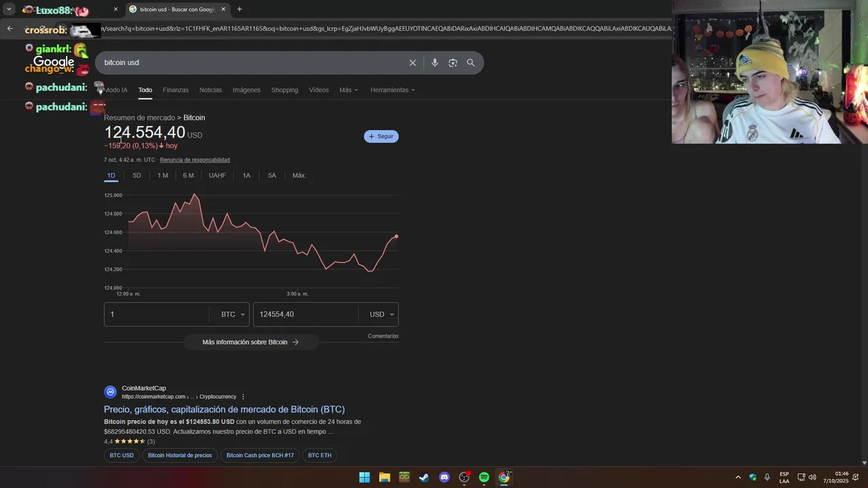This screenshot has width=868, height=488.
Task: Select the 6 M chart range
Action: [x=189, y=176]
